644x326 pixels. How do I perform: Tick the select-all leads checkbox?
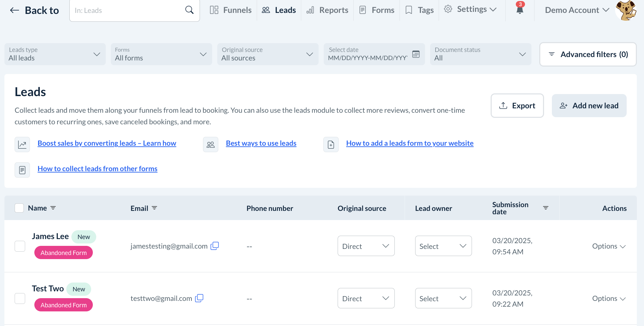pos(19,208)
